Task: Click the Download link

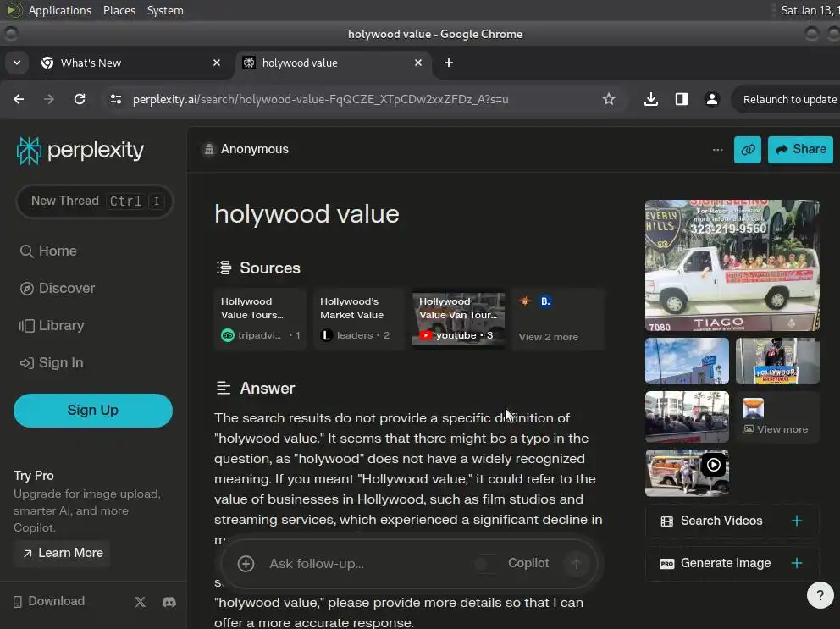Action: (49, 601)
